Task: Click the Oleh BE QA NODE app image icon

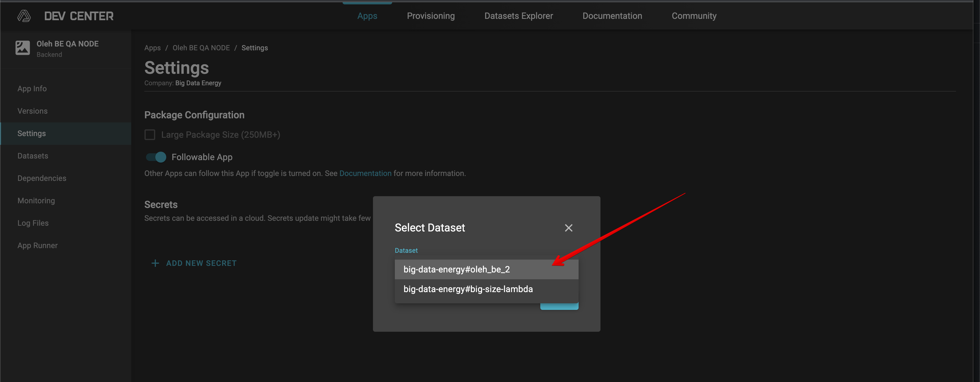Action: (x=22, y=48)
